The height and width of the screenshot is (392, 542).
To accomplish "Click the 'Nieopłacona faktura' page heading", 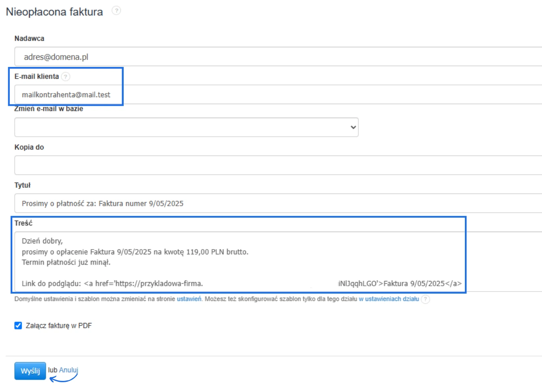I will pos(54,12).
